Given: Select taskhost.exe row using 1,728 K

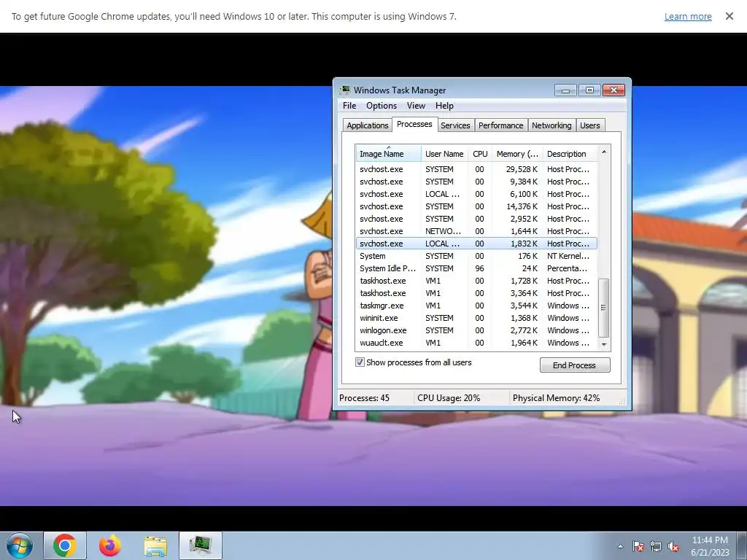Looking at the screenshot, I should click(476, 281).
